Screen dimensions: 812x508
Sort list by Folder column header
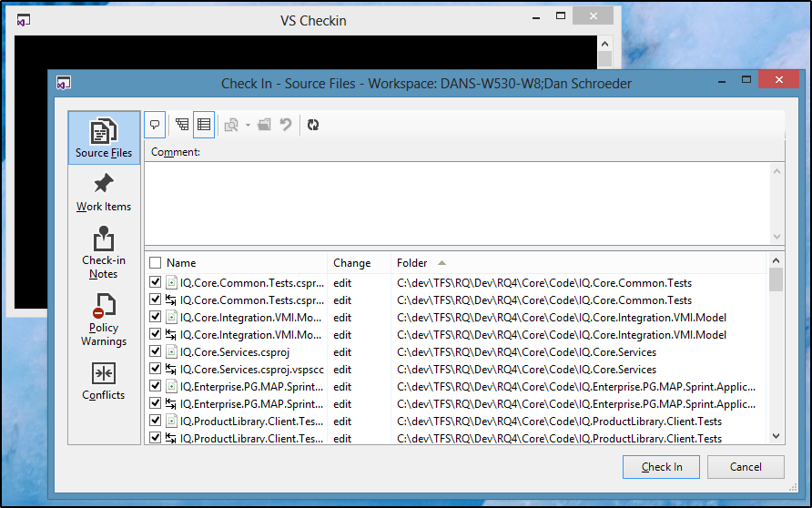412,262
